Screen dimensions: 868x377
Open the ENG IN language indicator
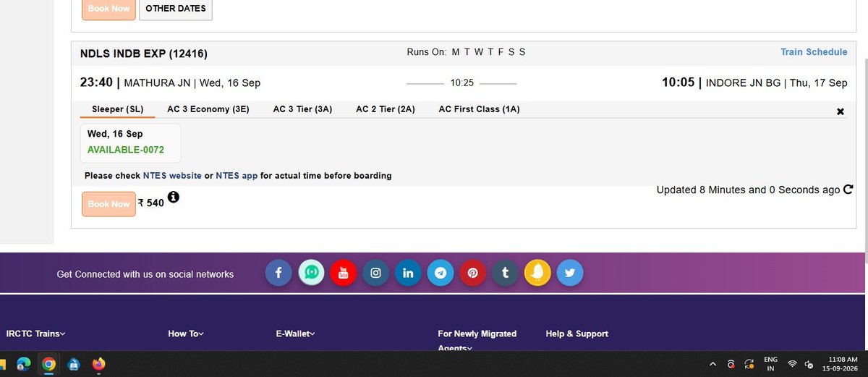tap(770, 363)
